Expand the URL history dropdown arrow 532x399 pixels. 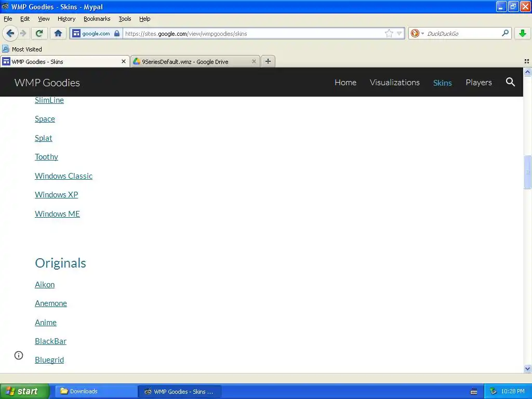(x=400, y=33)
